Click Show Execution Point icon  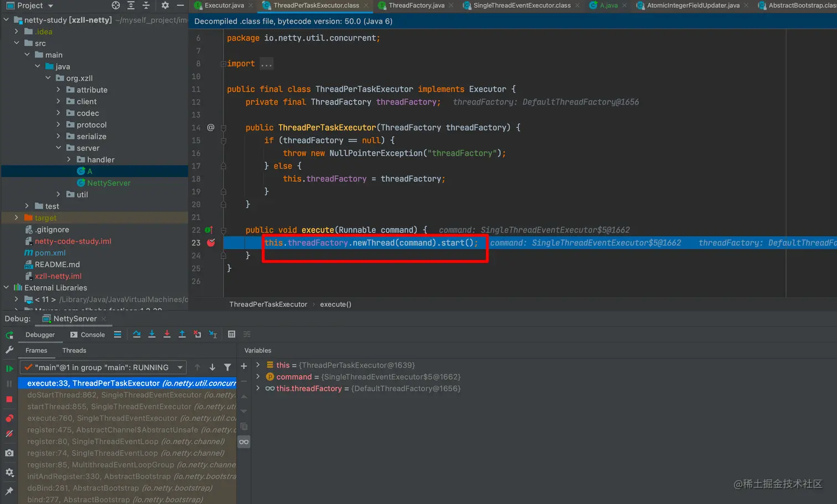pos(117,334)
